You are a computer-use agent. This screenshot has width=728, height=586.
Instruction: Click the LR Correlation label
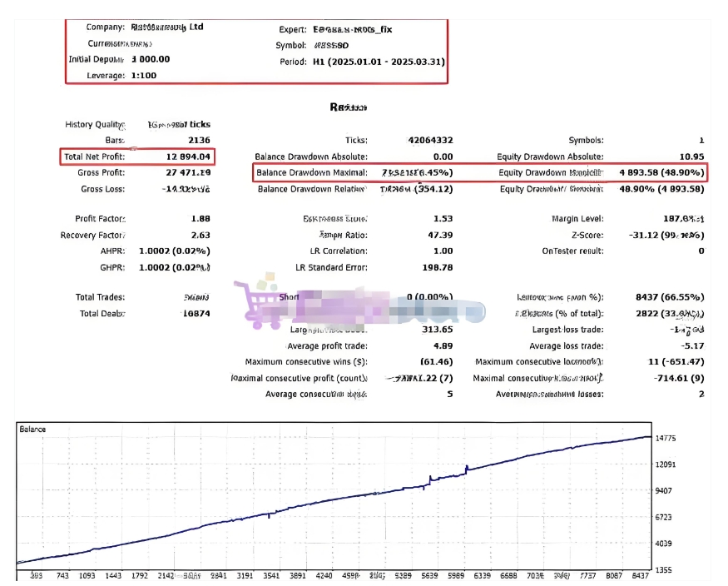331,251
